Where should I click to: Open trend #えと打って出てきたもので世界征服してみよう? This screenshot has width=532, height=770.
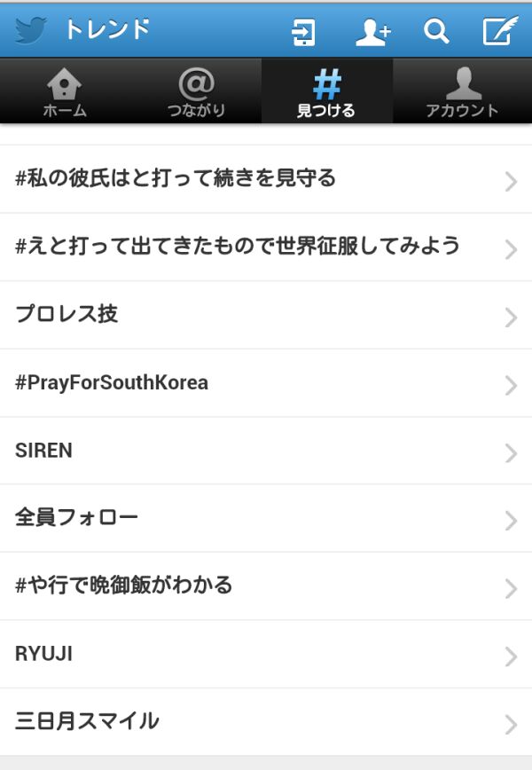(x=266, y=247)
